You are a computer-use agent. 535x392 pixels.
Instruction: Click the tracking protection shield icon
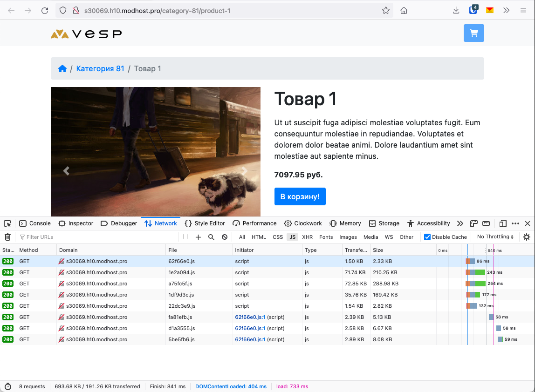click(x=63, y=11)
